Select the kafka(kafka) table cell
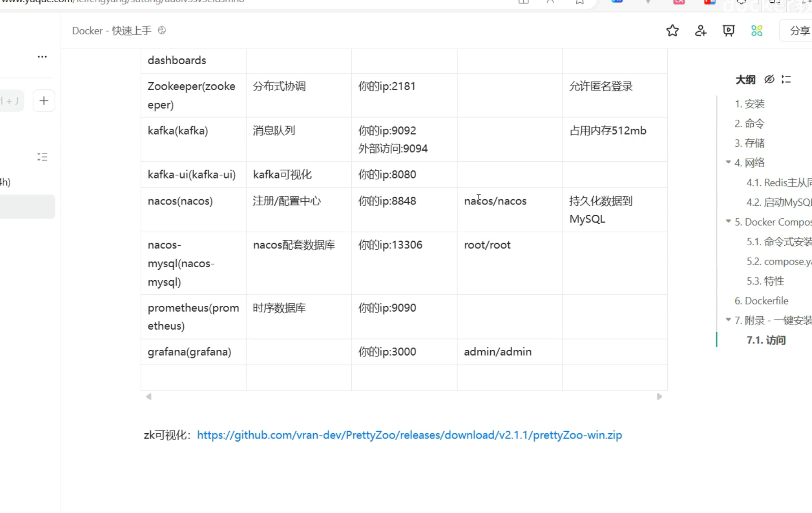The height and width of the screenshot is (513, 812). pos(194,139)
